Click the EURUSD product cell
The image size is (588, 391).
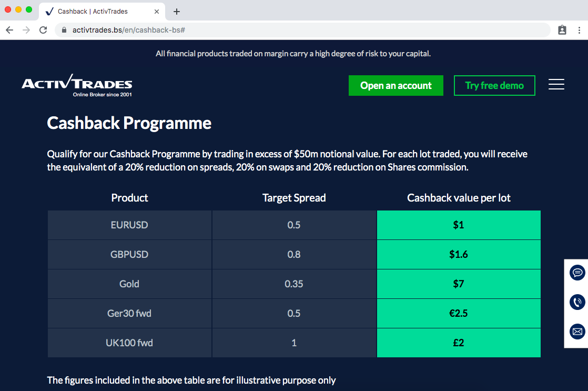(129, 225)
